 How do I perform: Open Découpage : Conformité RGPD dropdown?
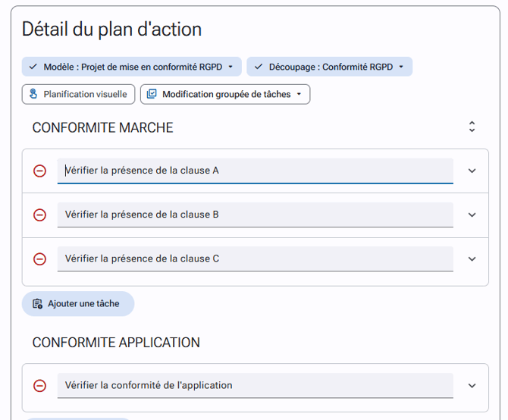(x=330, y=67)
